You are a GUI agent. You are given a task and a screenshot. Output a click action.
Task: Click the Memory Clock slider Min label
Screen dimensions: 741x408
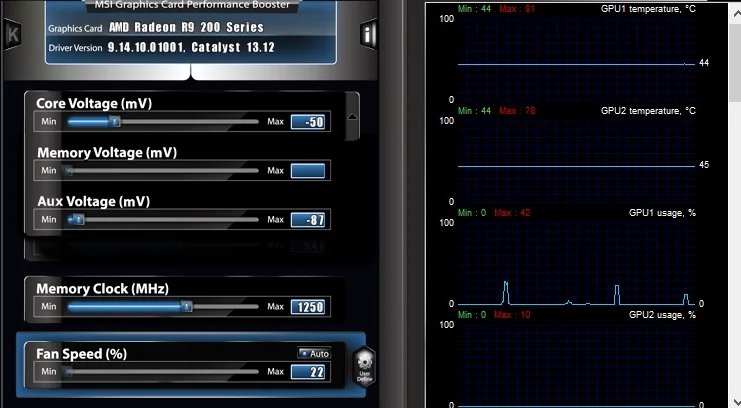[49, 306]
